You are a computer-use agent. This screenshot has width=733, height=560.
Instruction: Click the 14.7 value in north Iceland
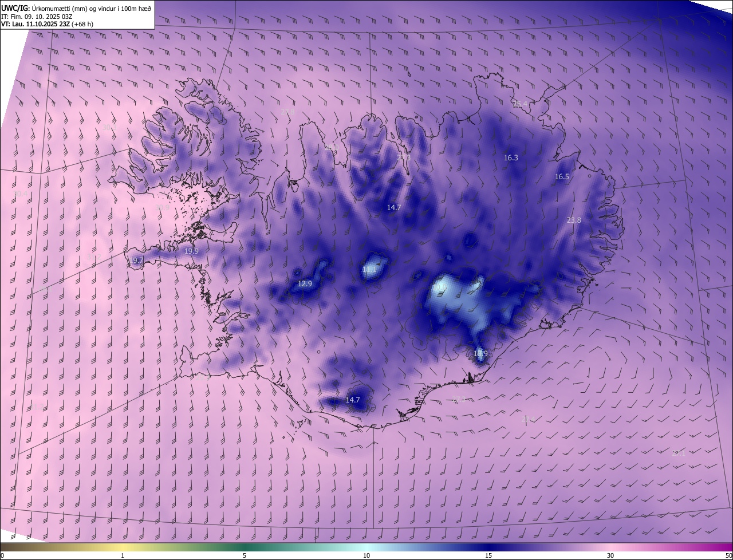point(394,207)
